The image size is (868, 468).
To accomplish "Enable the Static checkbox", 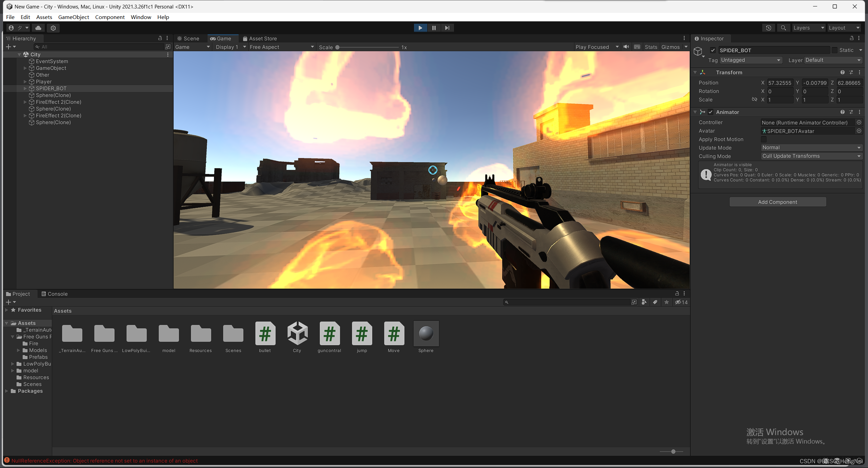I will click(835, 50).
